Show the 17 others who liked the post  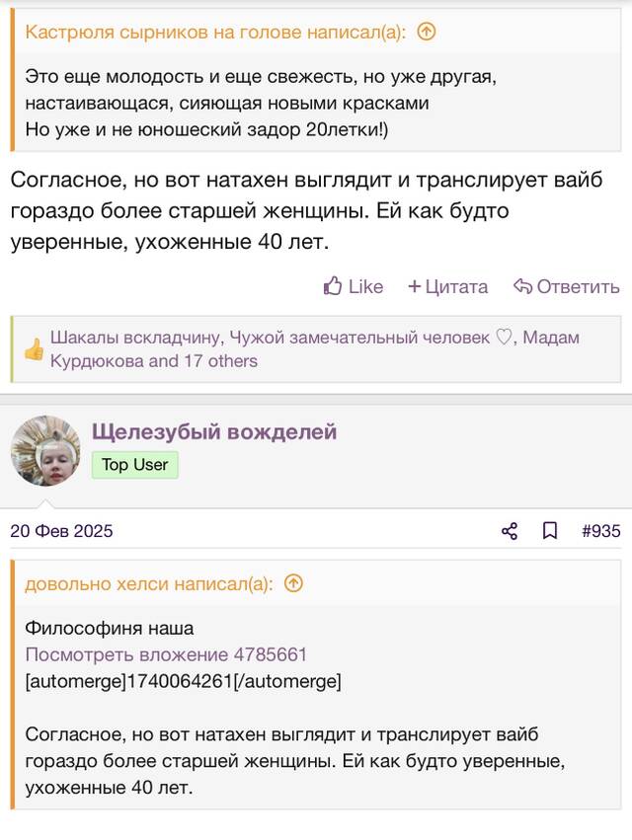pos(220,360)
